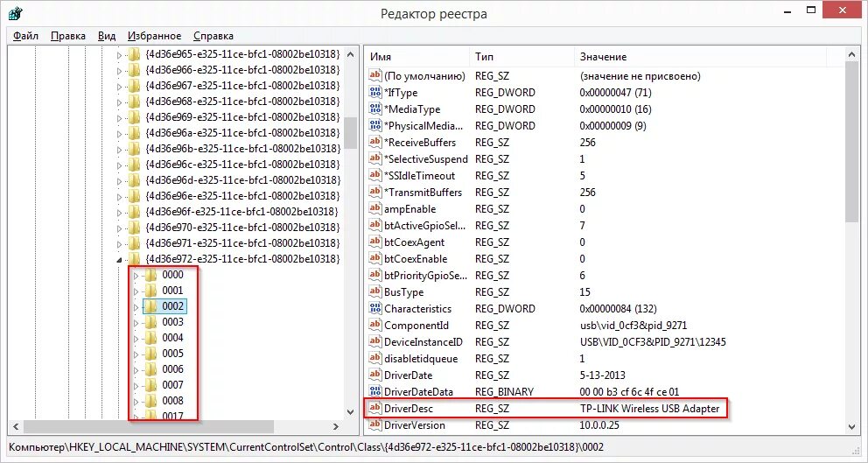Select the DeviceInstanceID value name

pyautogui.click(x=423, y=342)
